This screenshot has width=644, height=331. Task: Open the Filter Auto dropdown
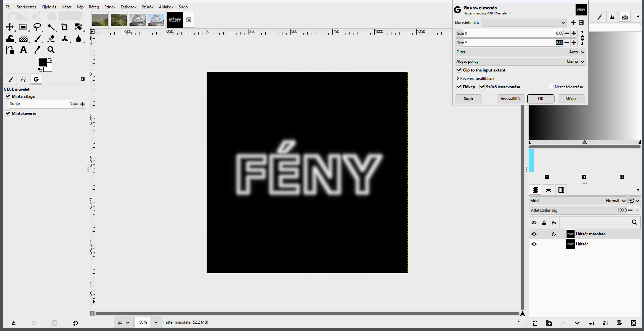click(x=521, y=52)
